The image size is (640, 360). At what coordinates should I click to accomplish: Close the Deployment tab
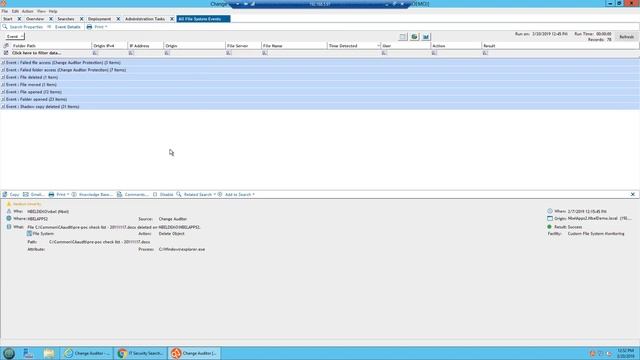click(118, 19)
